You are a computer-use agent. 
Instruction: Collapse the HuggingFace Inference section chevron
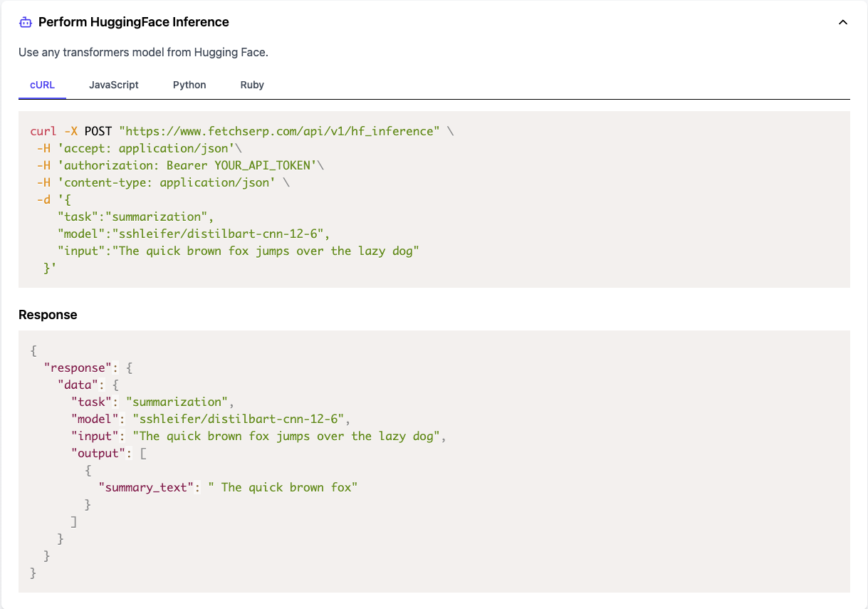coord(843,22)
